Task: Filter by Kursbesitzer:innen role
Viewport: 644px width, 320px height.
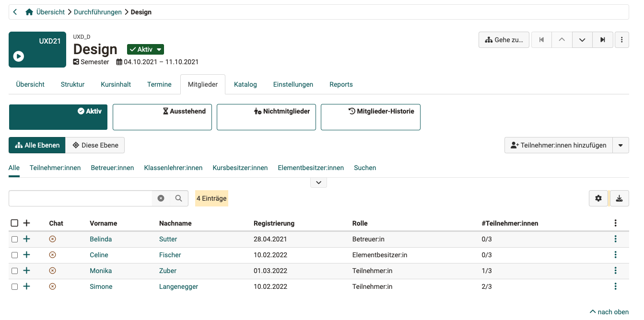Action: point(240,168)
